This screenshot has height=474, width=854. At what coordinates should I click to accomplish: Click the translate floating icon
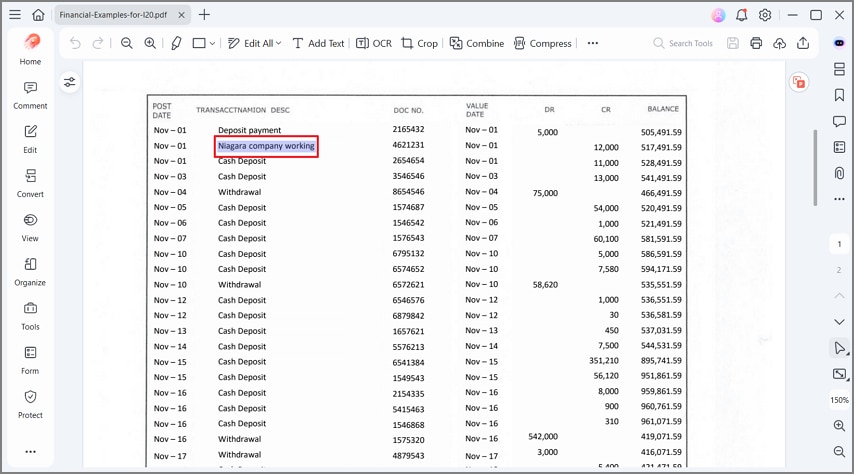click(x=799, y=82)
